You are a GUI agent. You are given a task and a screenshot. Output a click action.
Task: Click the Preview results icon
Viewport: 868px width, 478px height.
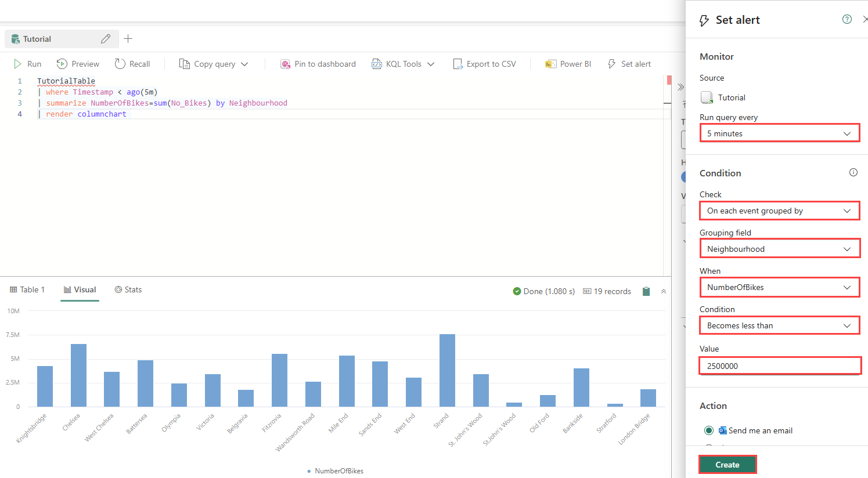(62, 64)
